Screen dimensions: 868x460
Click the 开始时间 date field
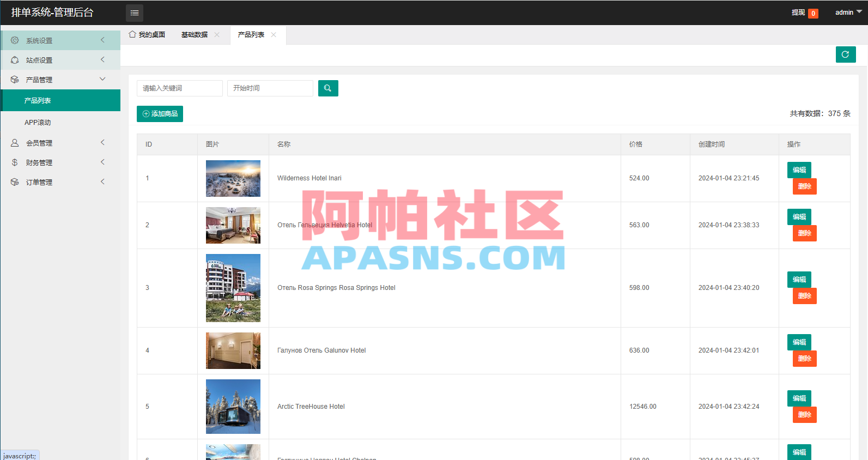[x=270, y=88]
